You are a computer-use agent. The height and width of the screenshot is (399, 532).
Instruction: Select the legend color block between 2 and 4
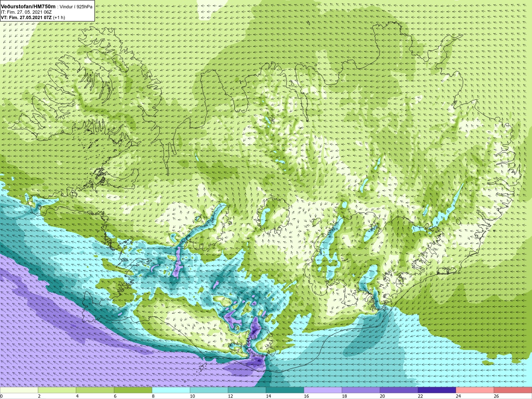pyautogui.click(x=57, y=390)
